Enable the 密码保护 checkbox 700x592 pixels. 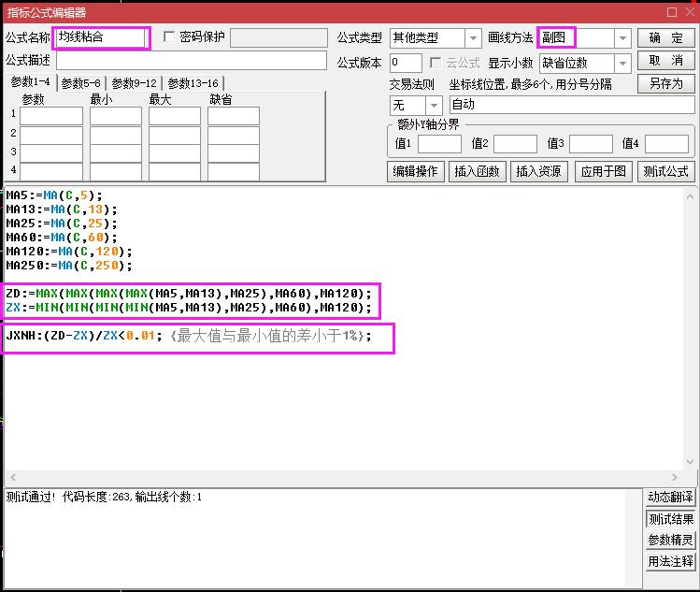169,37
